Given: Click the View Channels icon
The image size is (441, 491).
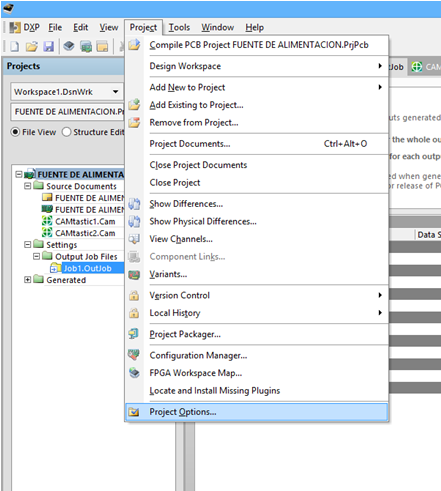Looking at the screenshot, I should point(134,239).
